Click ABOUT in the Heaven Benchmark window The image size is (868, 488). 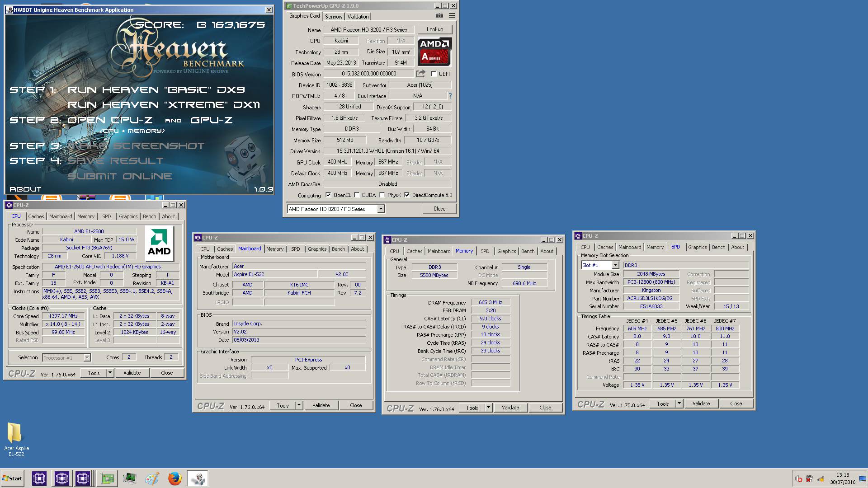click(x=25, y=189)
